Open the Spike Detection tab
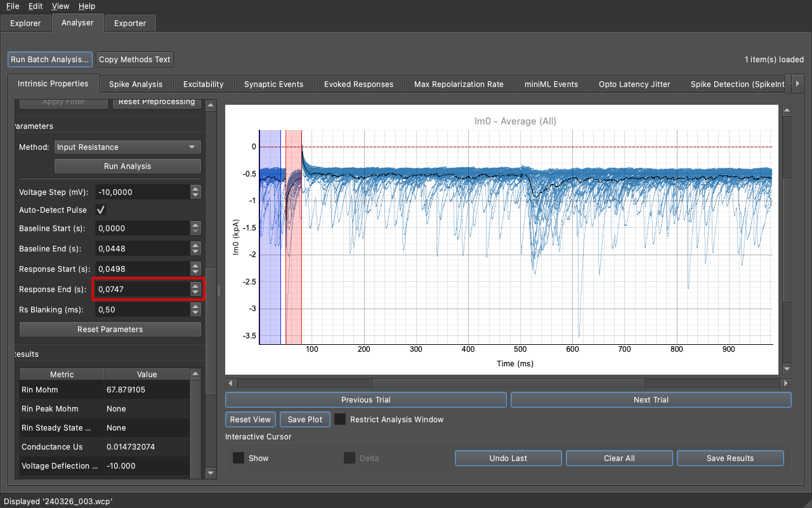The image size is (812, 508). coord(735,84)
